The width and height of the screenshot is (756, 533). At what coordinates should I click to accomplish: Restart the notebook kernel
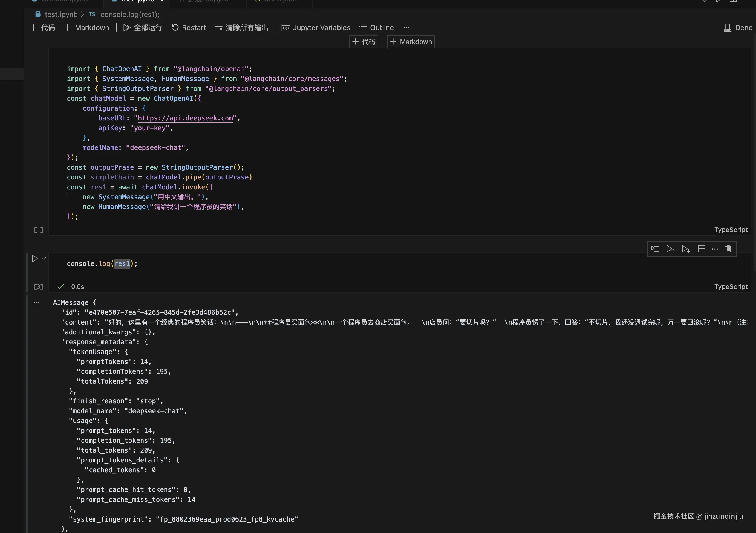pyautogui.click(x=189, y=28)
